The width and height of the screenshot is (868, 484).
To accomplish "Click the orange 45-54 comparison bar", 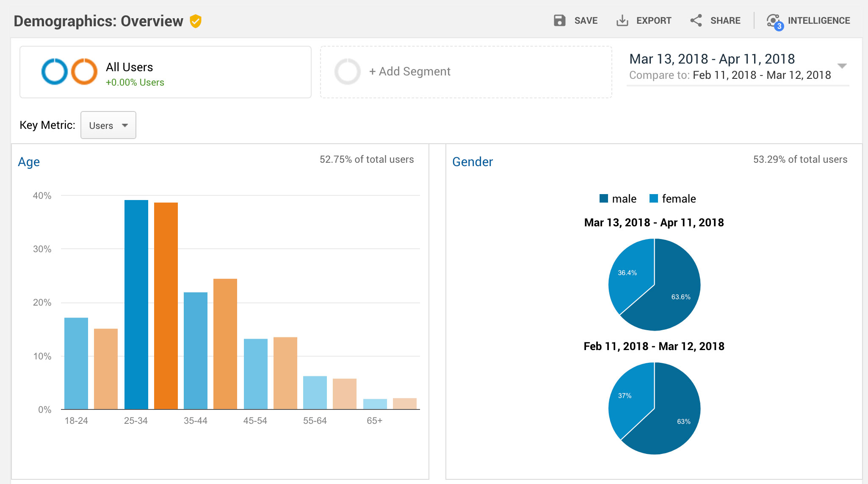I will (285, 373).
